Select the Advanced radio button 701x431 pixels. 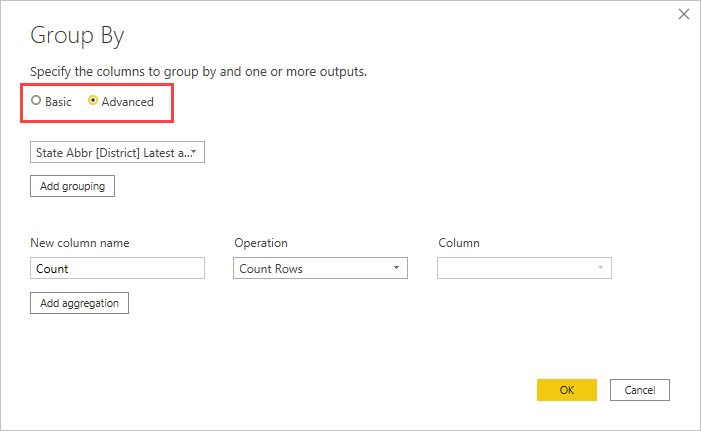94,101
